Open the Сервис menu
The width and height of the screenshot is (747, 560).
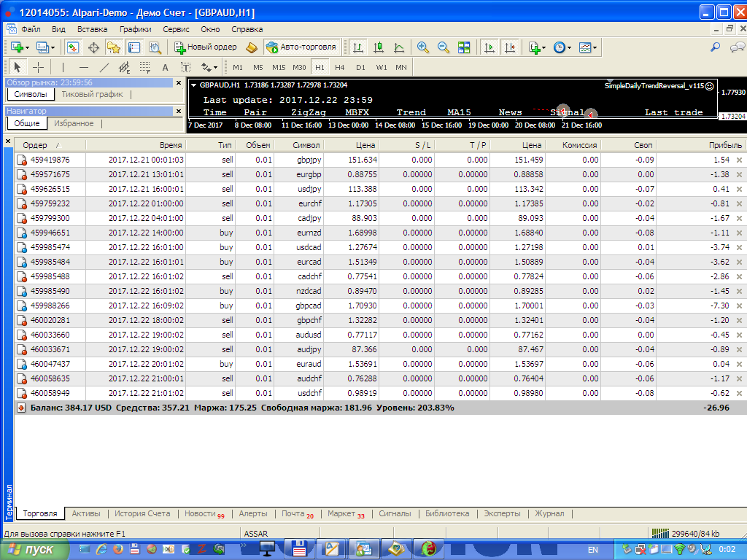(x=176, y=29)
